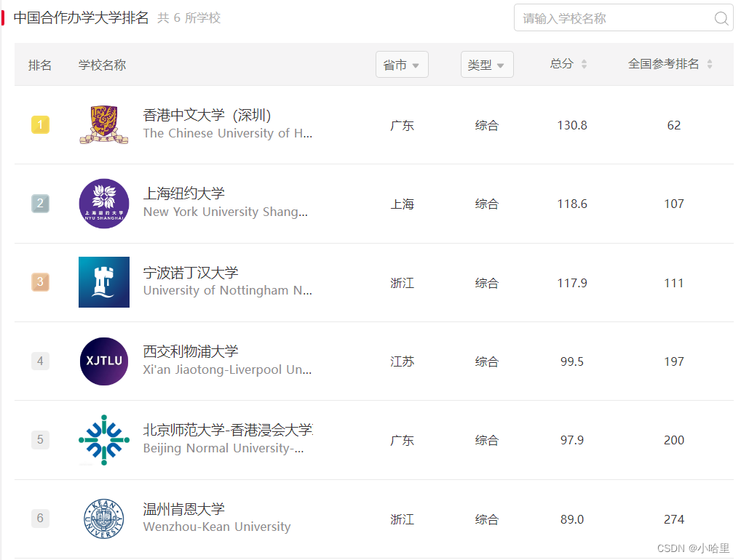Click national rank 62 cell
The width and height of the screenshot is (741, 560).
(x=674, y=125)
